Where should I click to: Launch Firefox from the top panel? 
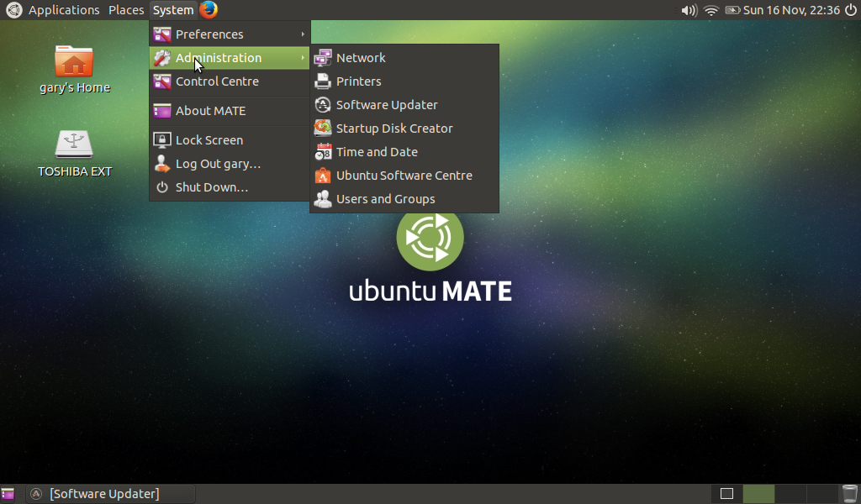(x=209, y=10)
